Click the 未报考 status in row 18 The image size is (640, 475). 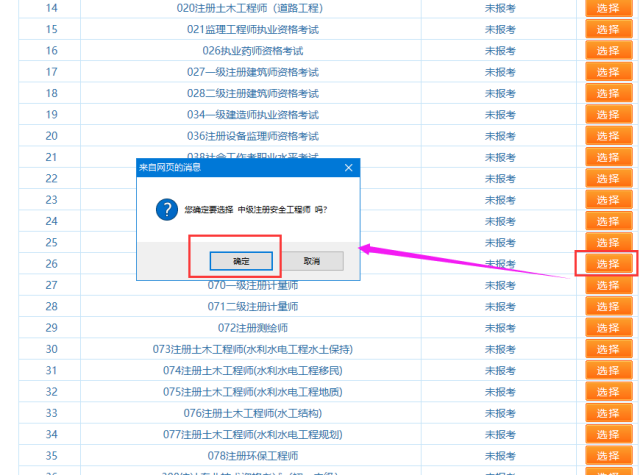500,93
